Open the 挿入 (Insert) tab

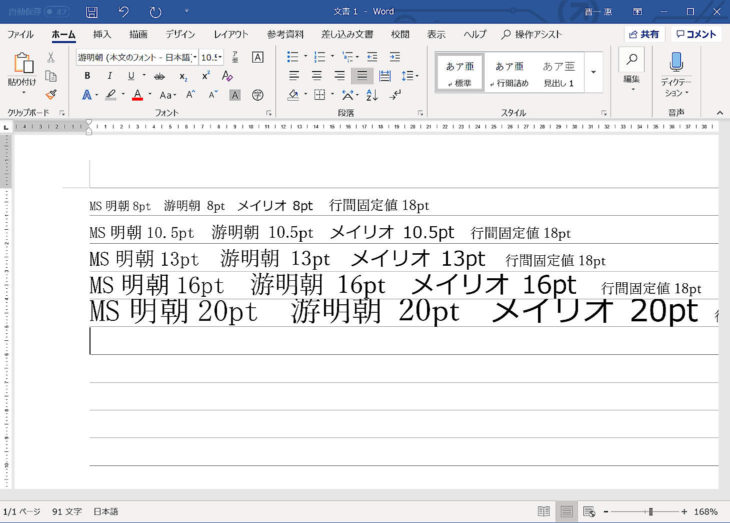pyautogui.click(x=102, y=34)
